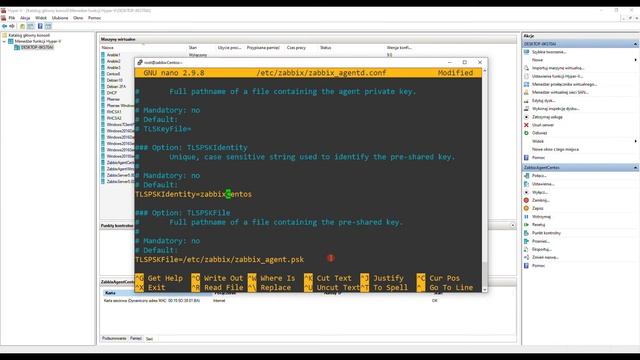Screen dimensions: 640x360
Task: Click the Menedżer wirtualnej sieci SAN icon
Action: [526, 93]
